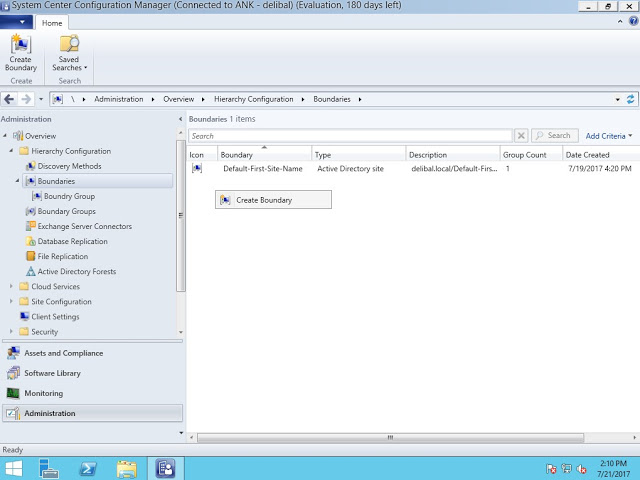Select Exchange Server Connectors node
This screenshot has height=480, width=640.
tap(84, 226)
